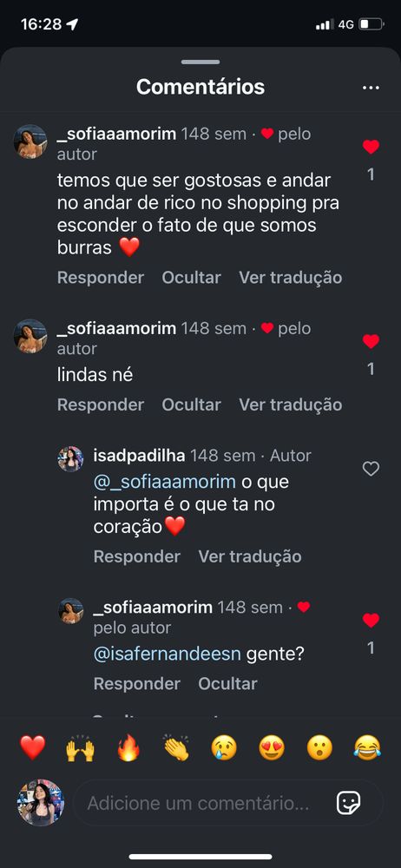Screen dimensions: 401x868
Task: Hide the 'lindas né' comment with Ocultar
Action: (191, 404)
